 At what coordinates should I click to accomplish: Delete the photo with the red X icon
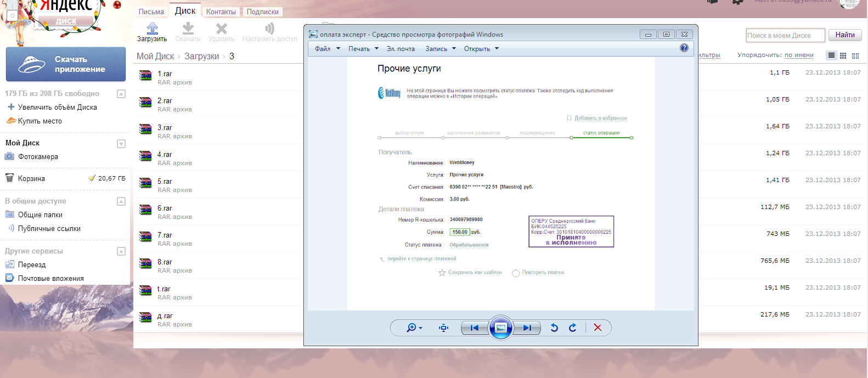click(598, 328)
